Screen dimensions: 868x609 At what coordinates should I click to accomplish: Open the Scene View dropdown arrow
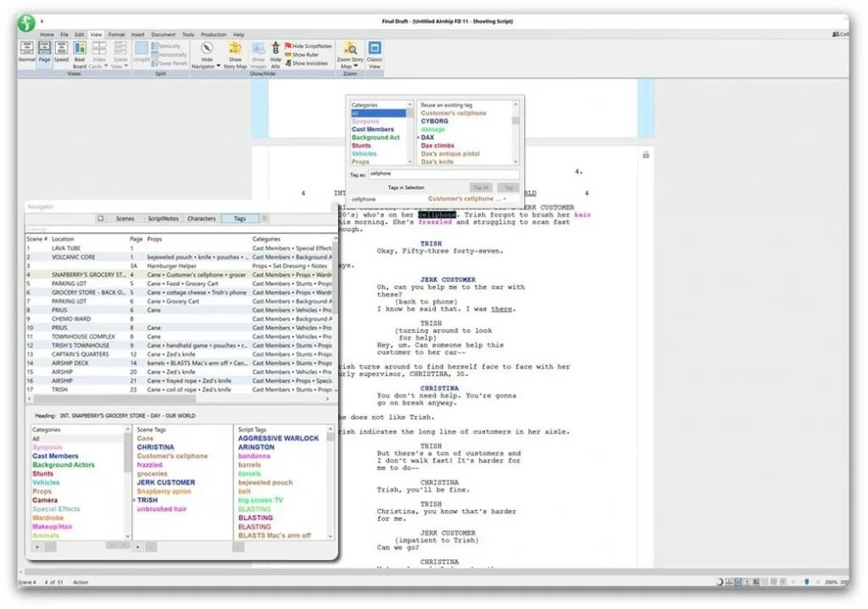coord(126,66)
